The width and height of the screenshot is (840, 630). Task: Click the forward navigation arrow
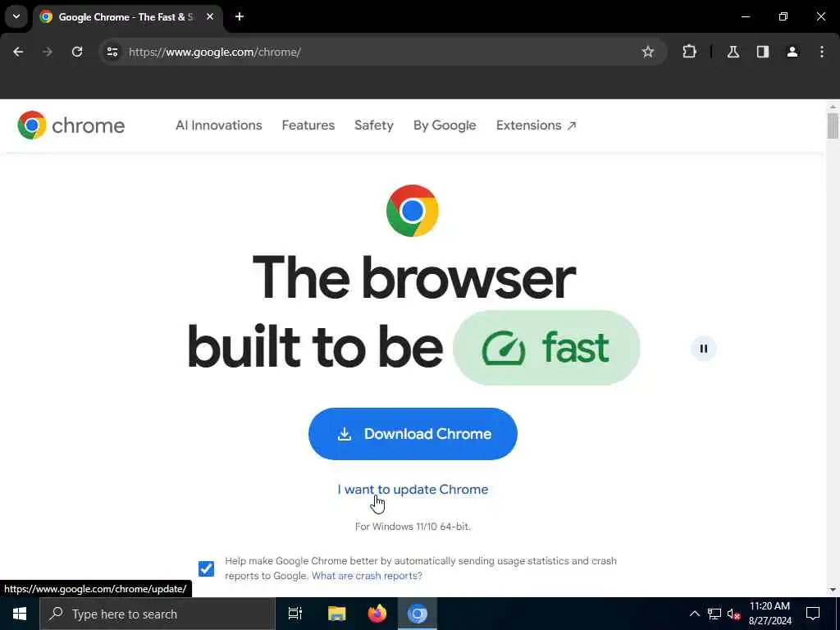click(48, 52)
